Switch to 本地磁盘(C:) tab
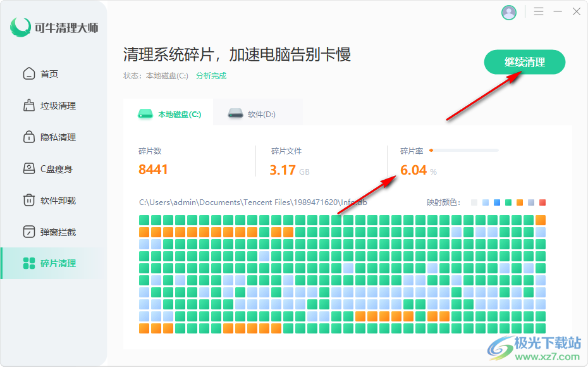Viewport: 588px width, 367px height. click(x=168, y=113)
